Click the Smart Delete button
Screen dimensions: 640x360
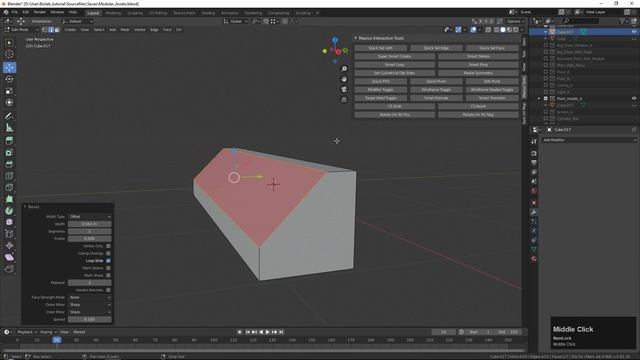(x=478, y=56)
